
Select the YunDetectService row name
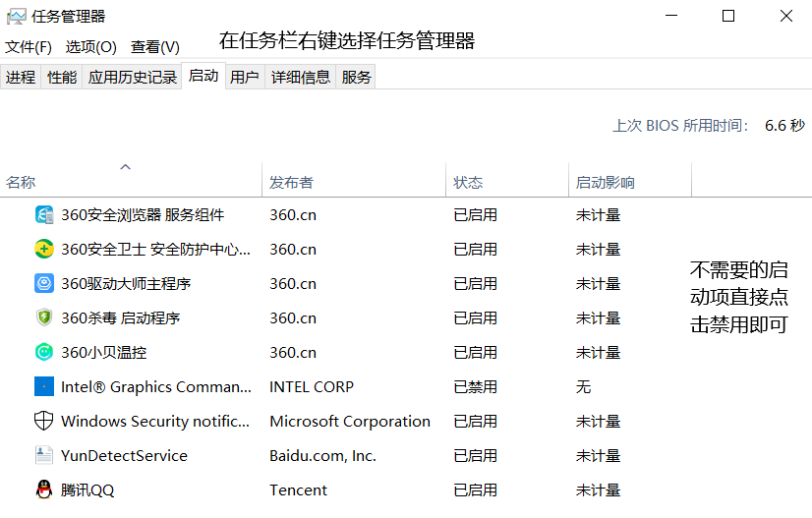124,456
